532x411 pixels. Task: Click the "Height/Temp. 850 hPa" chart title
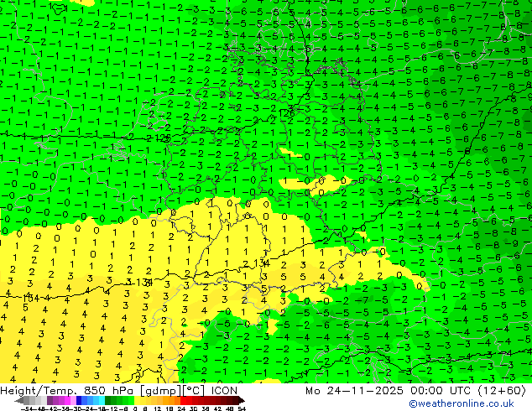pos(68,391)
